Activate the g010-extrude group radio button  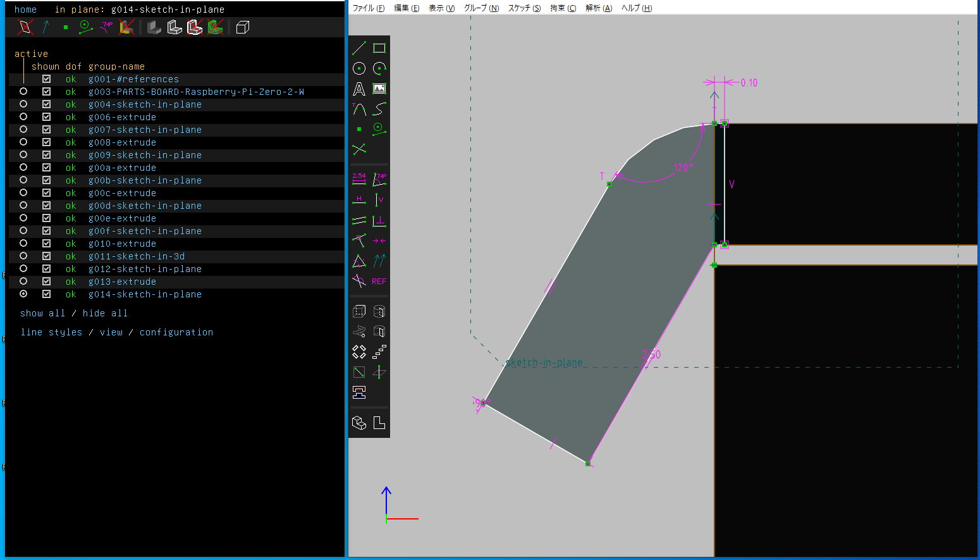(x=23, y=244)
